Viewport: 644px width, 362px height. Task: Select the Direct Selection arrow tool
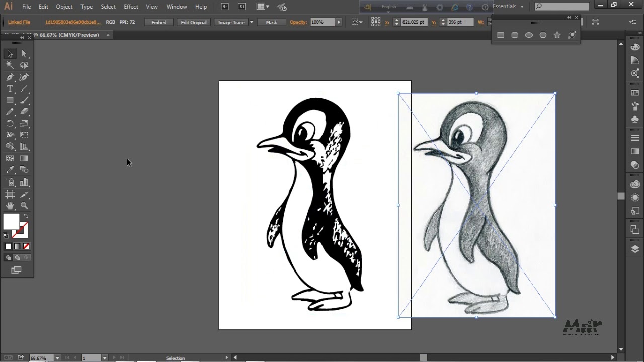(24, 54)
